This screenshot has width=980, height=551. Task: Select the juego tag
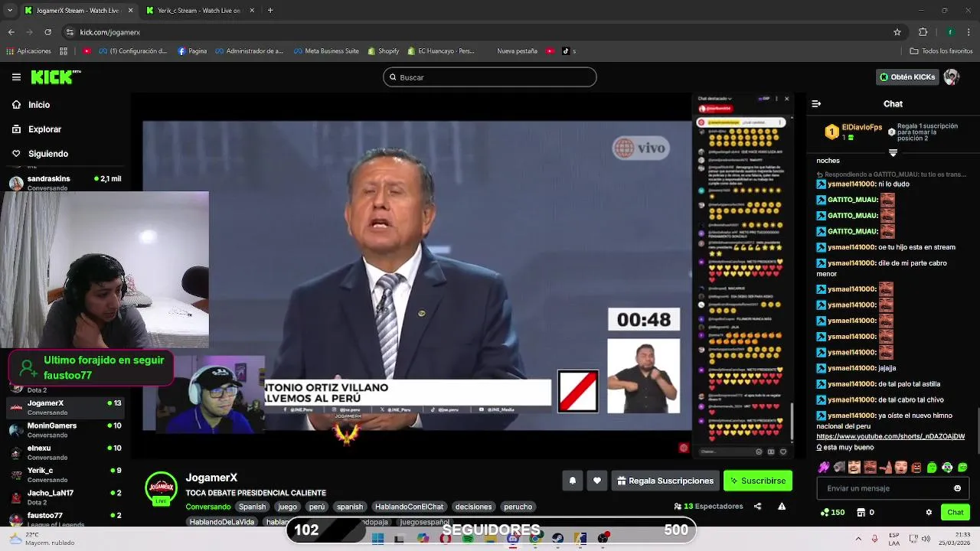(x=287, y=507)
